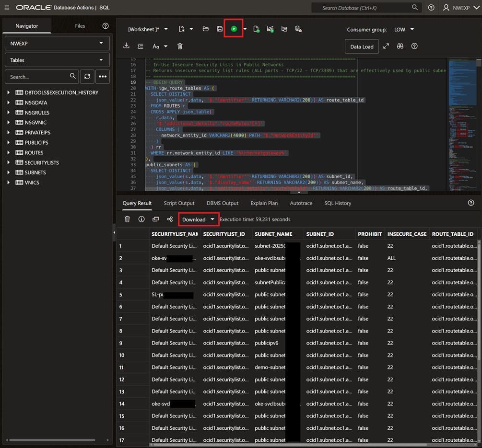Open the Script Output tab
The height and width of the screenshot is (448, 482).
tap(179, 203)
